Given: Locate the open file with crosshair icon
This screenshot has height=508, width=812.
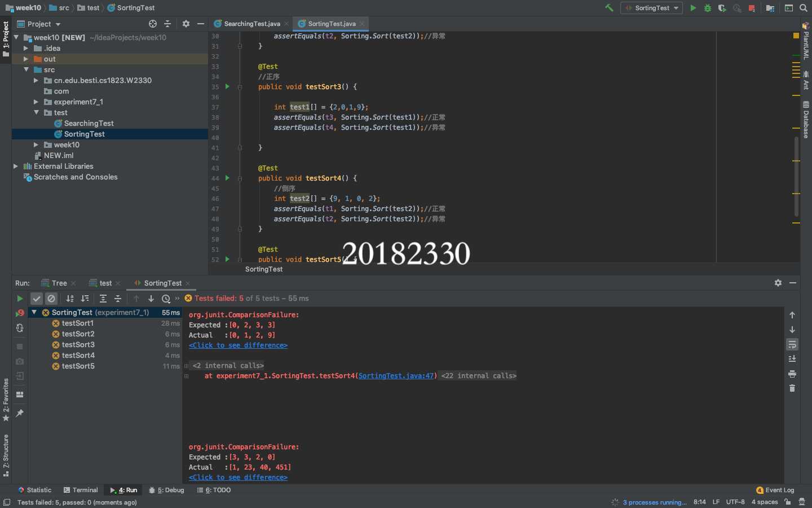Looking at the screenshot, I should 153,24.
